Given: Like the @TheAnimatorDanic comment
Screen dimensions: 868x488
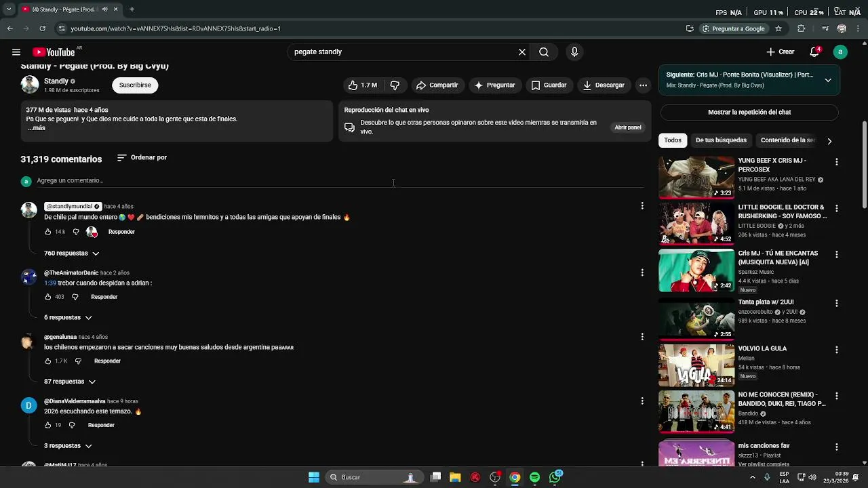Looking at the screenshot, I should pyautogui.click(x=48, y=297).
